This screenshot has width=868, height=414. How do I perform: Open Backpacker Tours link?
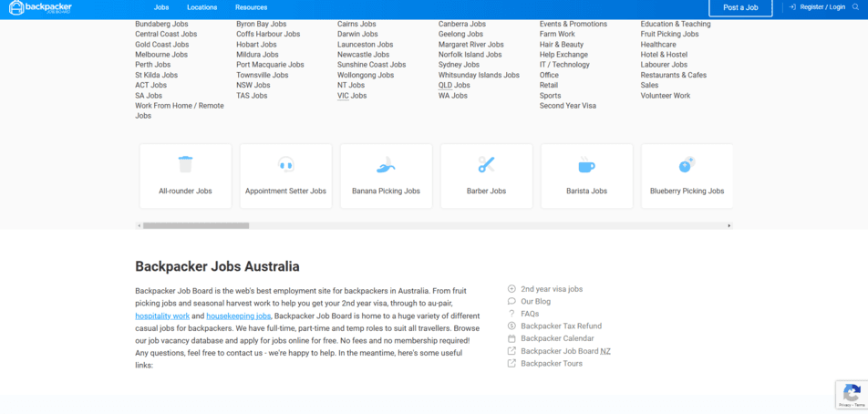pyautogui.click(x=552, y=364)
